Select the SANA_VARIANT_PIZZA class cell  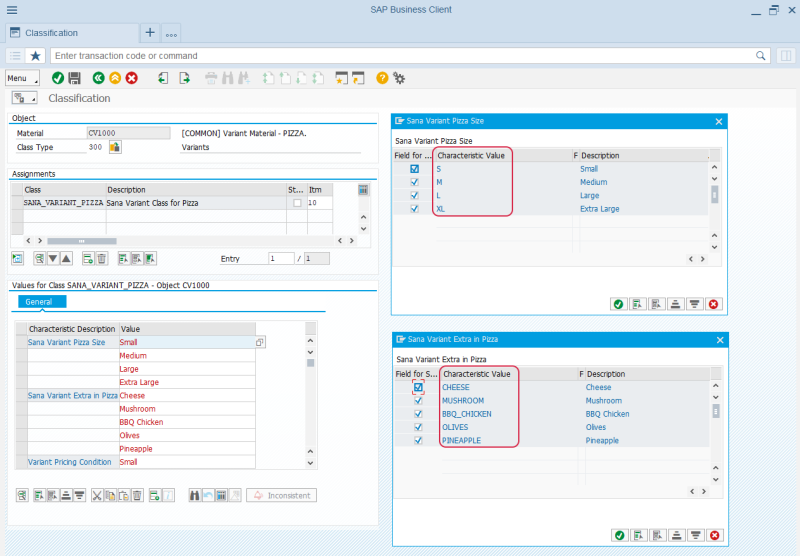point(64,203)
